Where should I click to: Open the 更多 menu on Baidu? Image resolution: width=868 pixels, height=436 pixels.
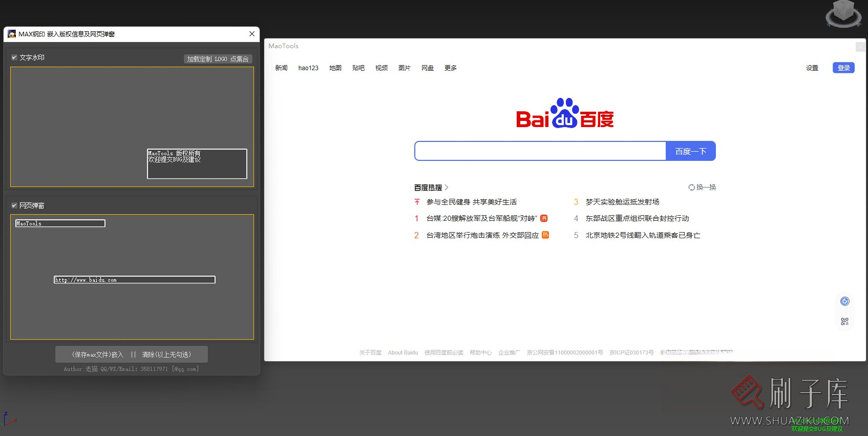coord(450,68)
